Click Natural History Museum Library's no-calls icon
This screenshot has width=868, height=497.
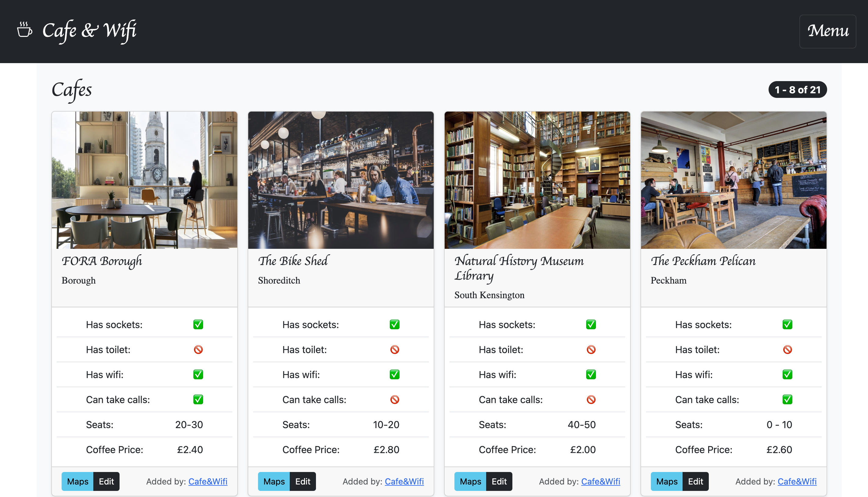(x=591, y=399)
